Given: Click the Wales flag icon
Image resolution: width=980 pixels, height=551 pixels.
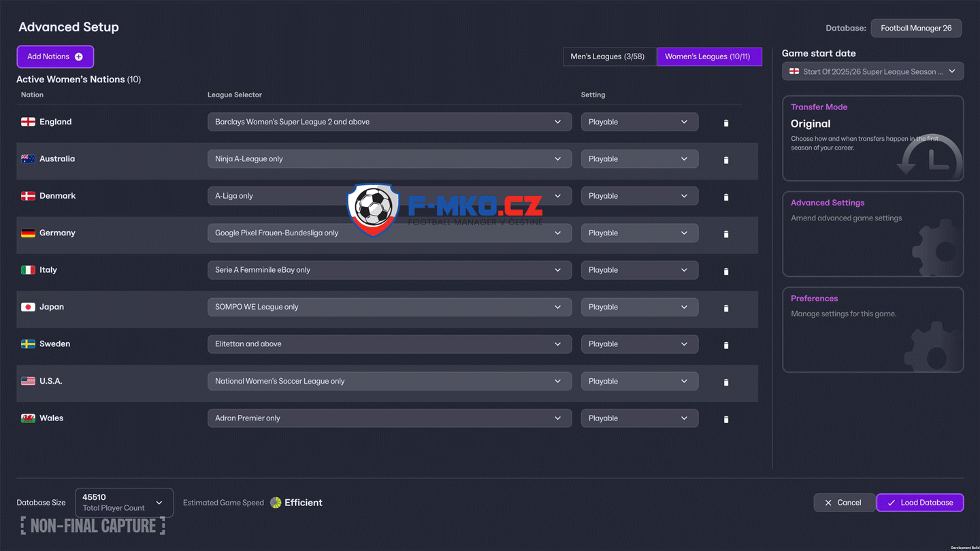Looking at the screenshot, I should click(28, 418).
